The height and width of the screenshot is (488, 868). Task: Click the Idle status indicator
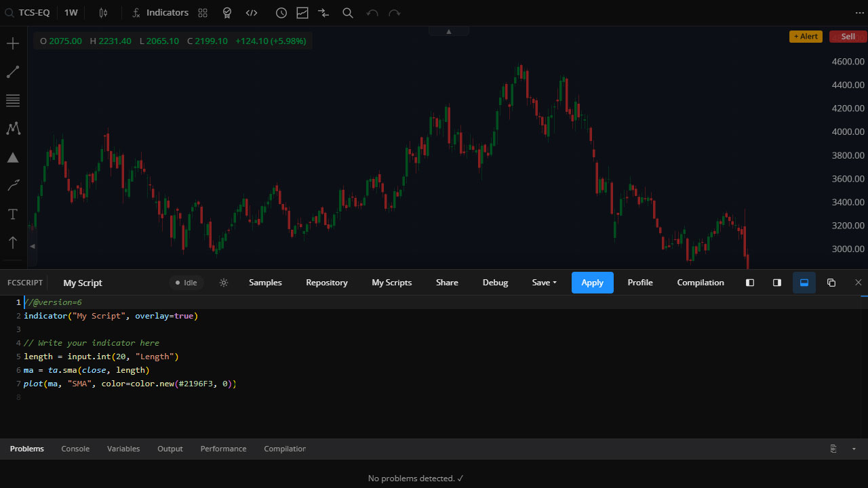tap(186, 283)
